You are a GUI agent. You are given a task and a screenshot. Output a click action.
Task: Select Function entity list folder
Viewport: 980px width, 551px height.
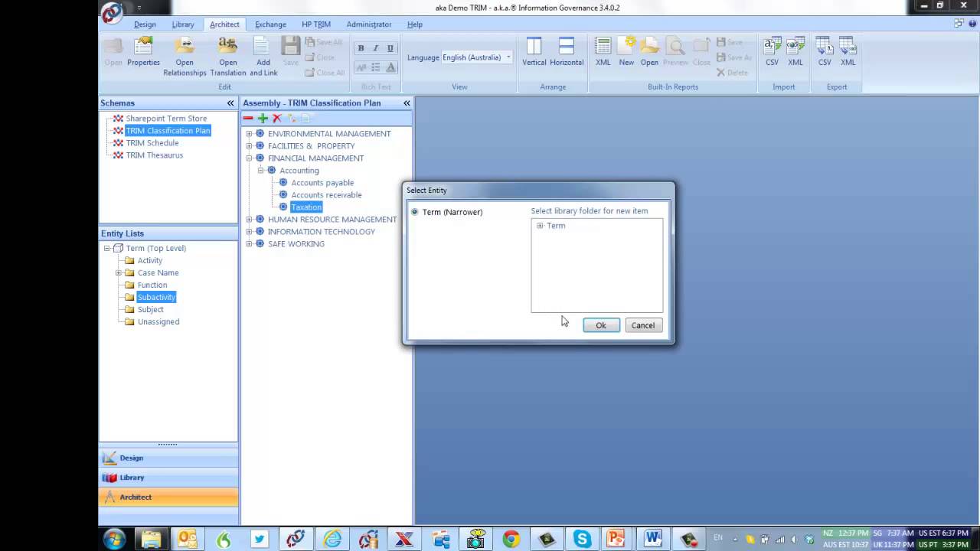click(x=152, y=285)
